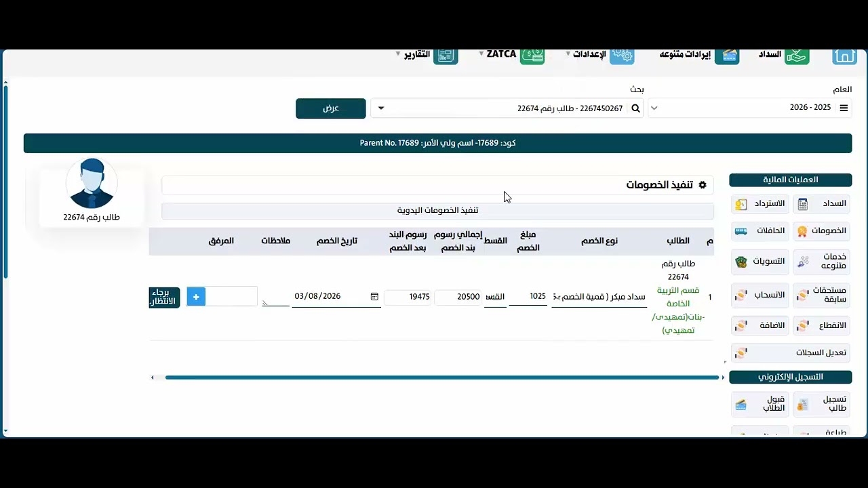Click the التقارير reports icon
868x488 pixels.
(x=446, y=56)
